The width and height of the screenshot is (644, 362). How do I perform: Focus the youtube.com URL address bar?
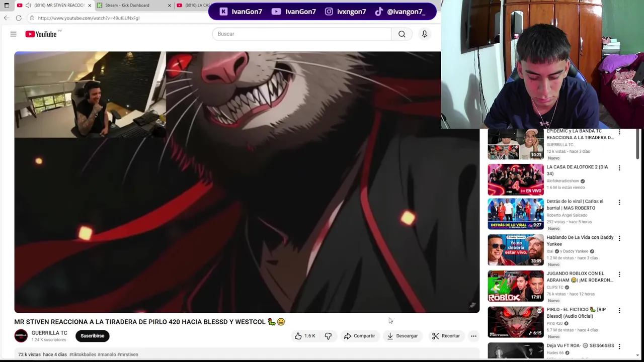pyautogui.click(x=89, y=18)
